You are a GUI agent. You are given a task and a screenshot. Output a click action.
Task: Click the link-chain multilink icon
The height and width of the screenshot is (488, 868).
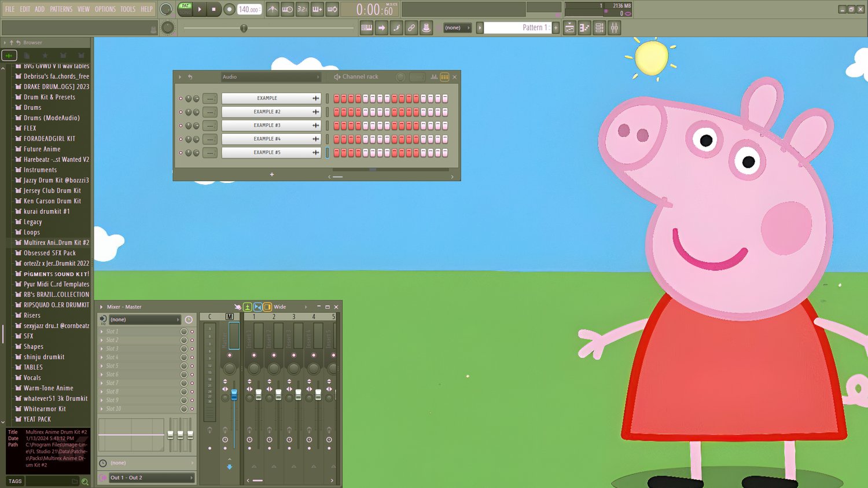[x=411, y=28]
